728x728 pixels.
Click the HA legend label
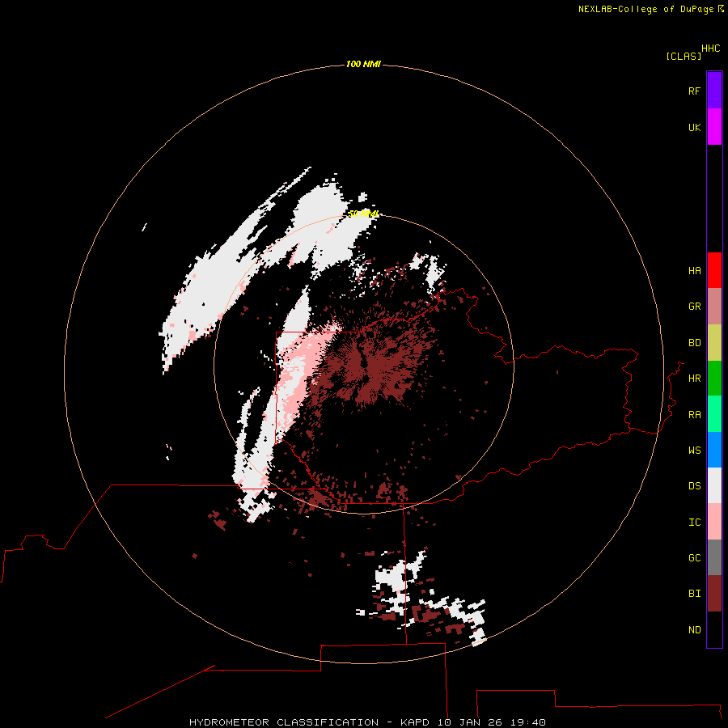(694, 271)
